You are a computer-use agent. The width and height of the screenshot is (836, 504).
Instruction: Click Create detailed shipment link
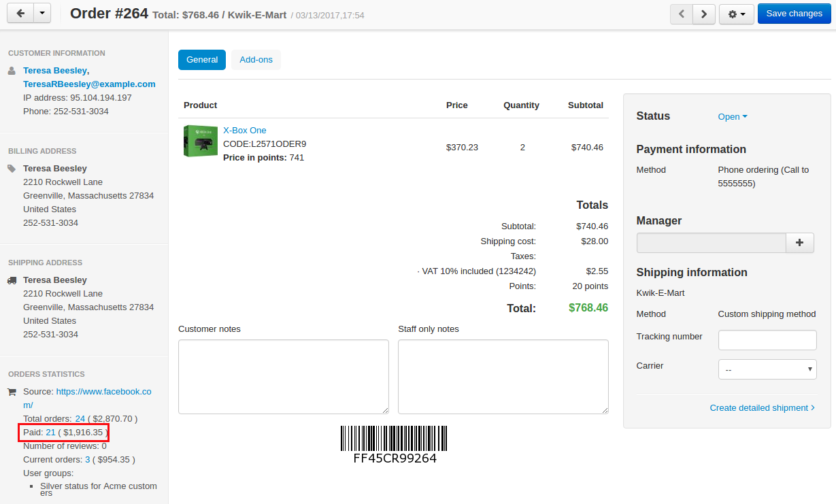click(x=763, y=408)
